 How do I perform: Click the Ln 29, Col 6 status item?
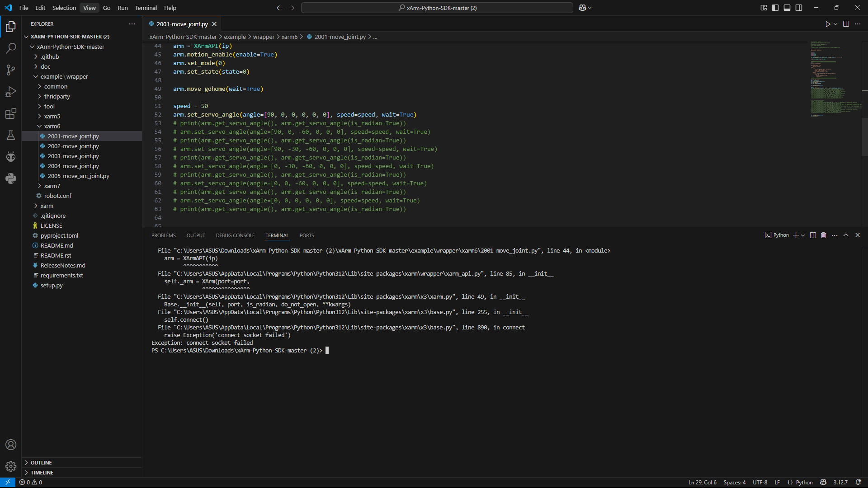pyautogui.click(x=702, y=482)
